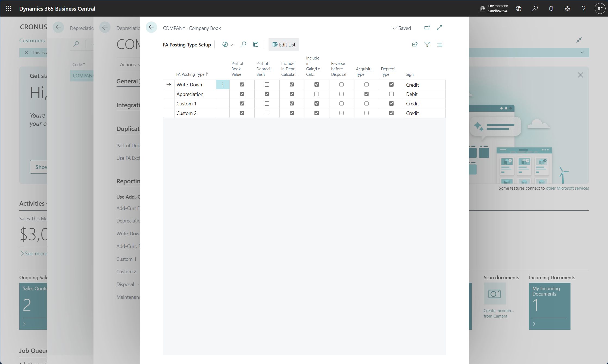Click the Create Incoming from Camera tile
Screen dimensions: 608x364
pyautogui.click(x=495, y=294)
